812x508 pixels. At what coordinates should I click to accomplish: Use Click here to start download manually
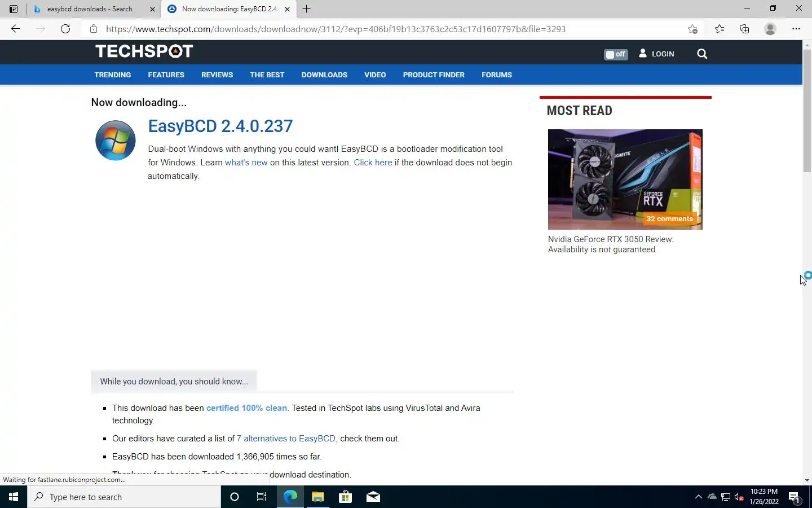373,163
